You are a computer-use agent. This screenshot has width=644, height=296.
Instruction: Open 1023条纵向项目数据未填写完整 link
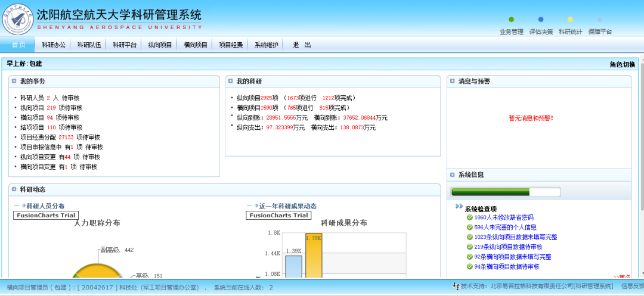[x=515, y=237]
